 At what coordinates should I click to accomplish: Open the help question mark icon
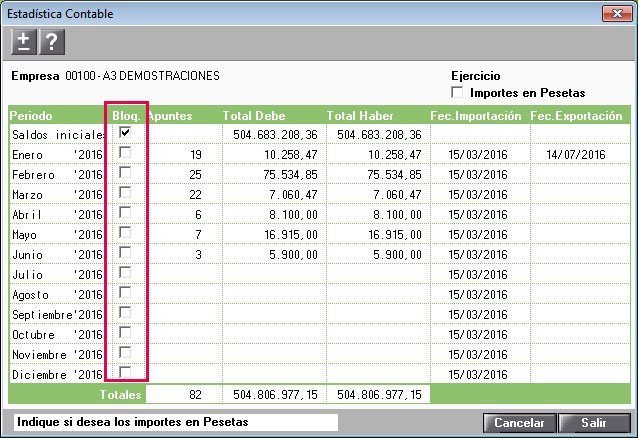tap(52, 42)
